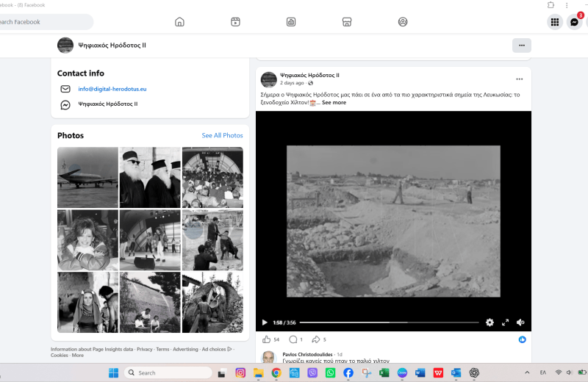
Task: Expand post text with See more
Action: (x=334, y=102)
